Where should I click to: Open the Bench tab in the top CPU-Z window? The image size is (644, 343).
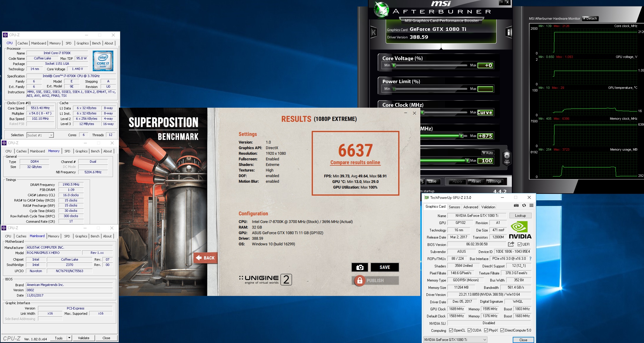[x=97, y=43]
